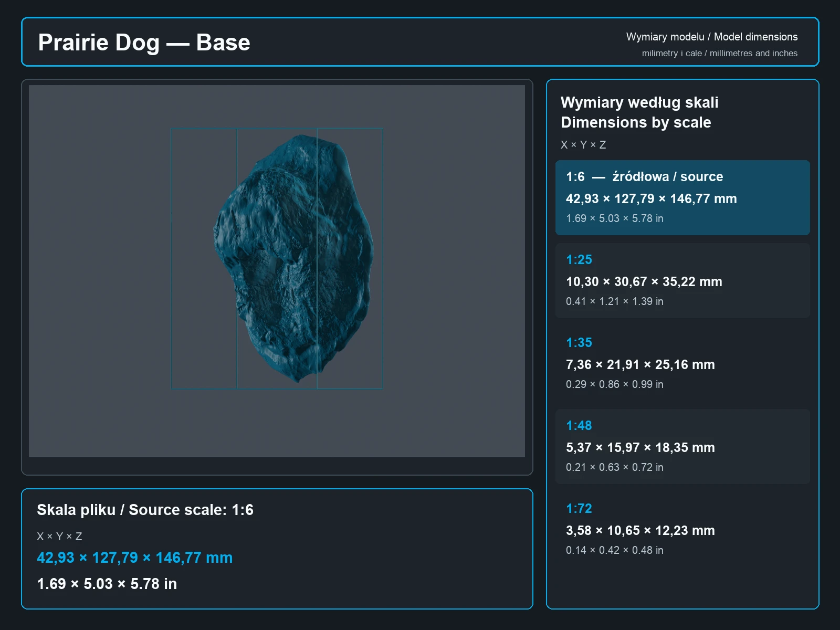The width and height of the screenshot is (840, 630).
Task: Click the milimetry i cale subtitle text
Action: pyautogui.click(x=719, y=53)
